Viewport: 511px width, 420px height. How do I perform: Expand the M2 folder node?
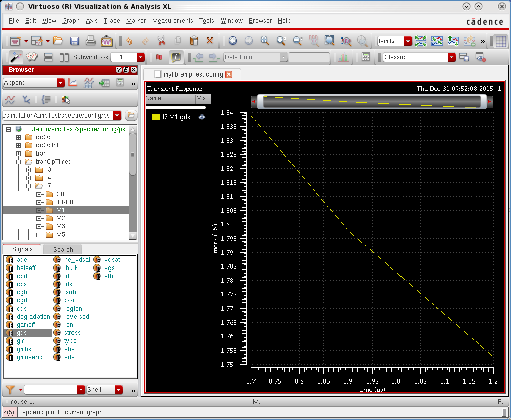coord(39,218)
